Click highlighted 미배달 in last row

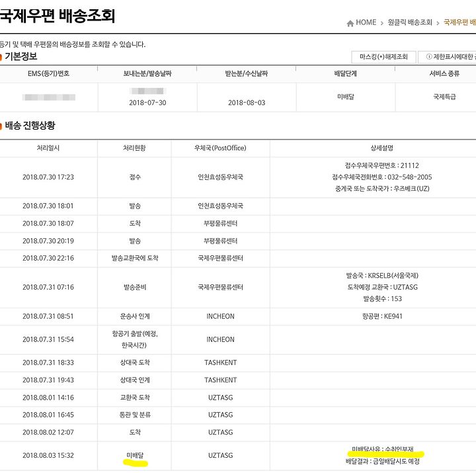pos(135,455)
